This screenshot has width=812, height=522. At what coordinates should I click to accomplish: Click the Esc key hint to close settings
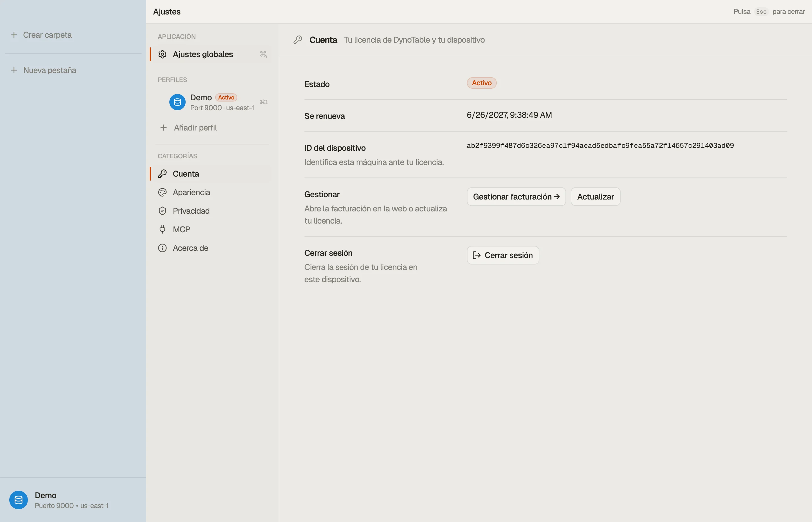pos(761,12)
